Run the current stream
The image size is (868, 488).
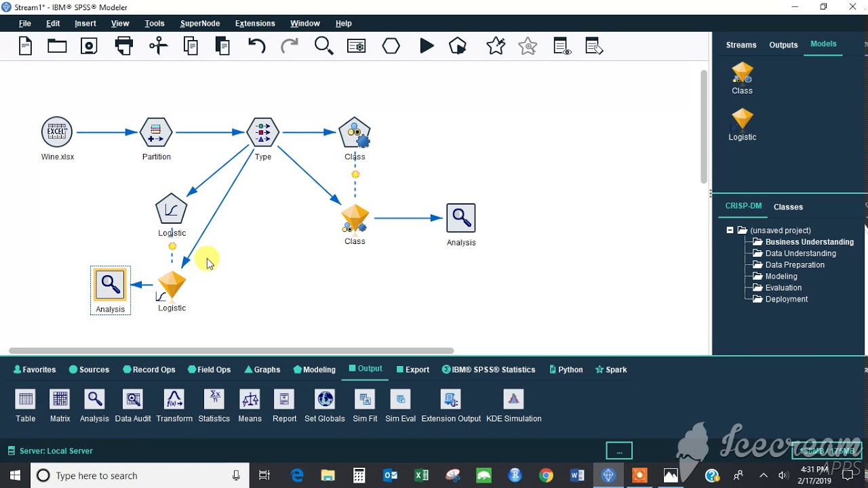tap(427, 46)
